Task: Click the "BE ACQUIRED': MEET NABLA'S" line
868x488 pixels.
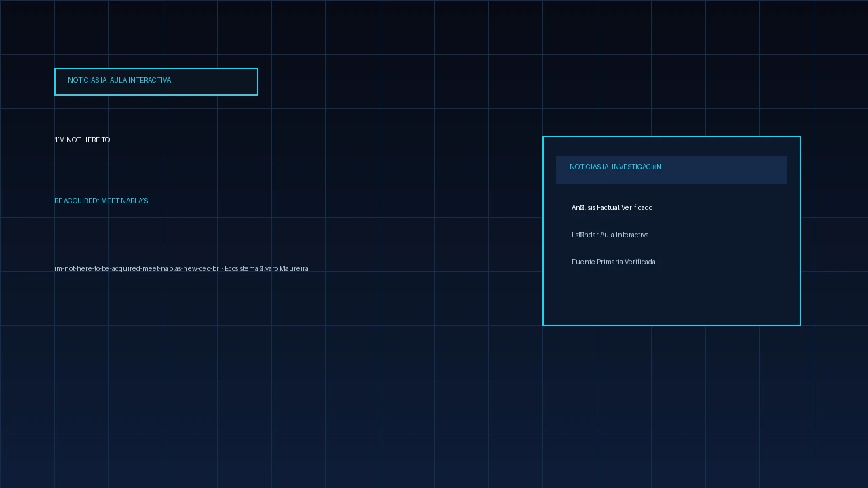Action: [101, 201]
